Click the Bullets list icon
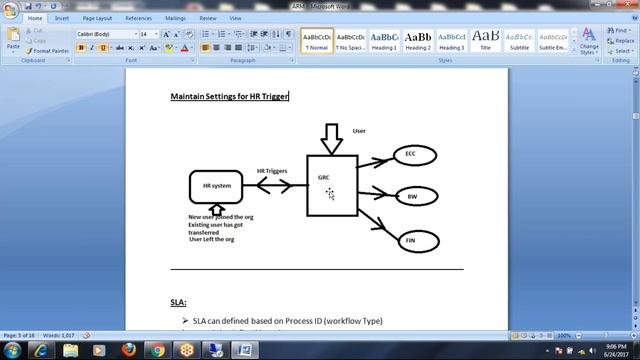Viewport: 640px width, 360px height. (205, 34)
